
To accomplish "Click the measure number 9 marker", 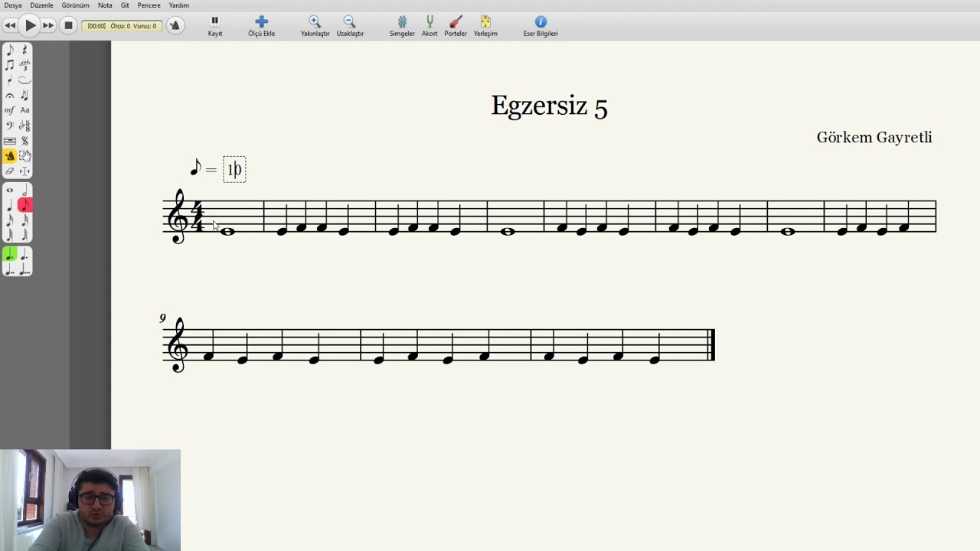I will coord(162,318).
